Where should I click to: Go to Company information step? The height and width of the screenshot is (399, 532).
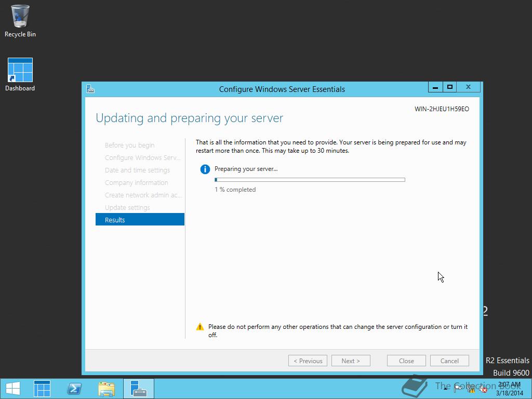point(137,182)
